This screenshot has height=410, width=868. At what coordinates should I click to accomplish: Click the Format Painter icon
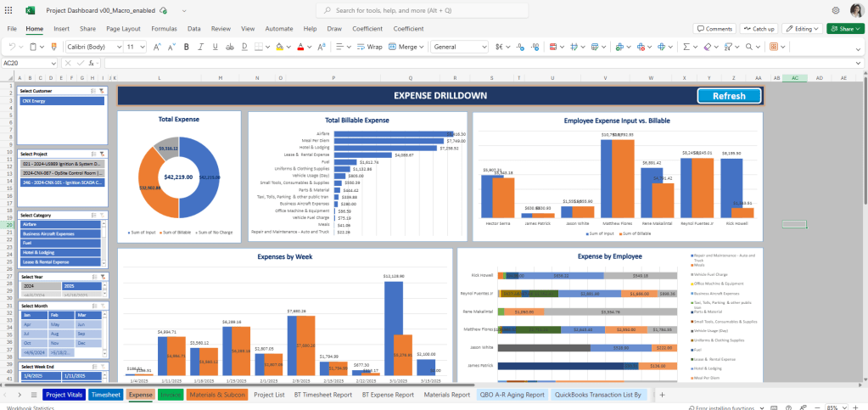pyautogui.click(x=53, y=47)
